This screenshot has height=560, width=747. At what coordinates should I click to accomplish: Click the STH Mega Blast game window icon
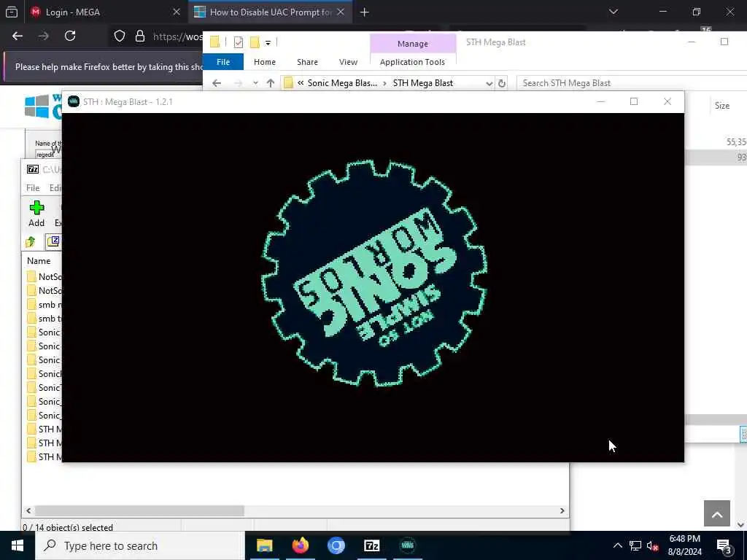tap(74, 101)
